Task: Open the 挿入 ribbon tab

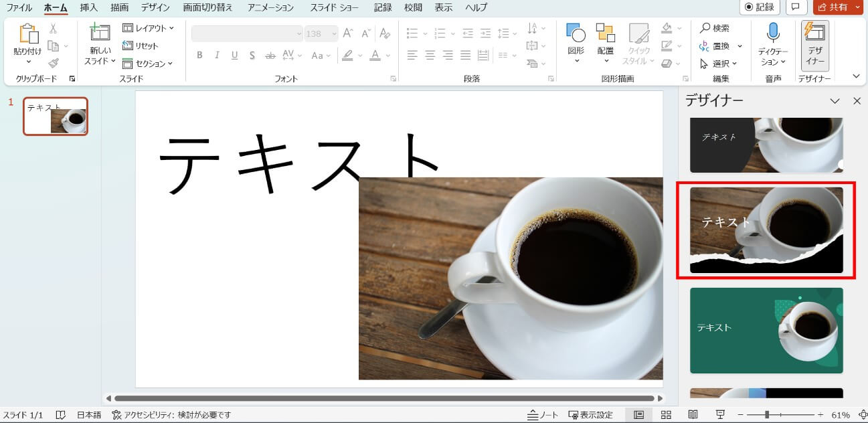Action: tap(88, 7)
